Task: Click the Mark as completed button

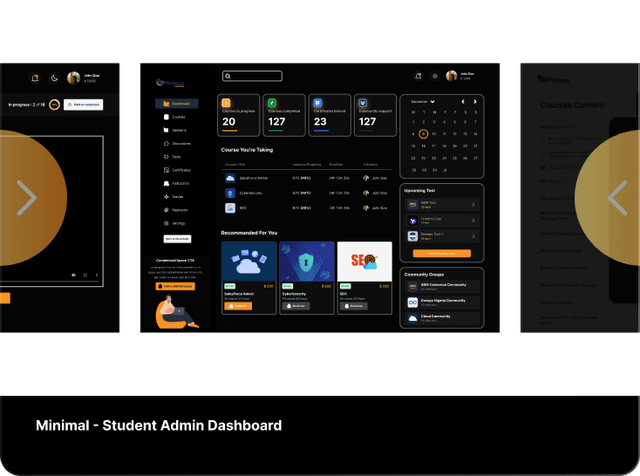Action: [83, 104]
